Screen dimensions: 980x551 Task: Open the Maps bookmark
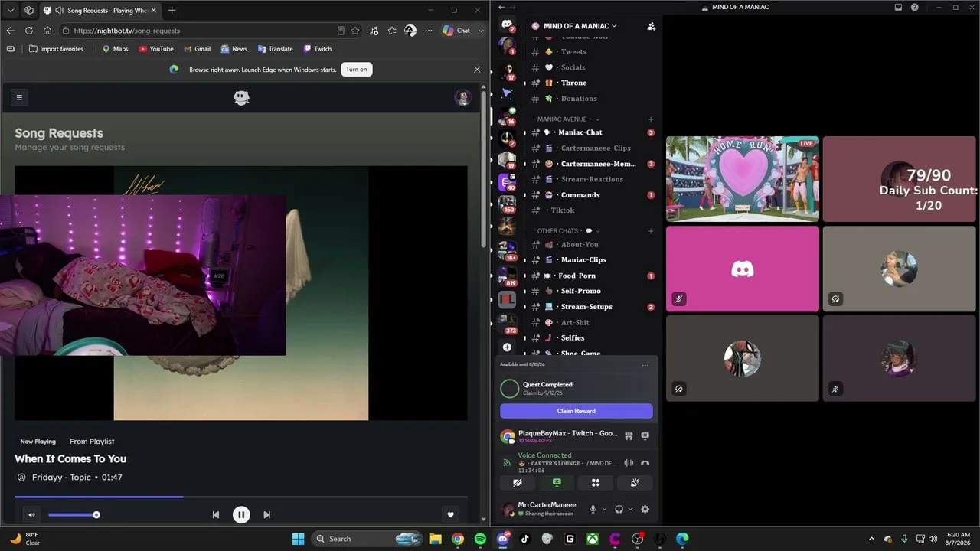pos(115,49)
